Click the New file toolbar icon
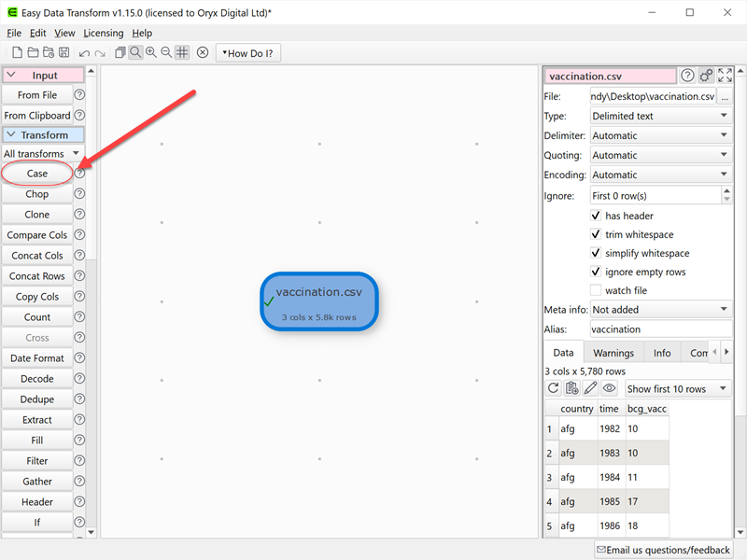 click(x=17, y=53)
